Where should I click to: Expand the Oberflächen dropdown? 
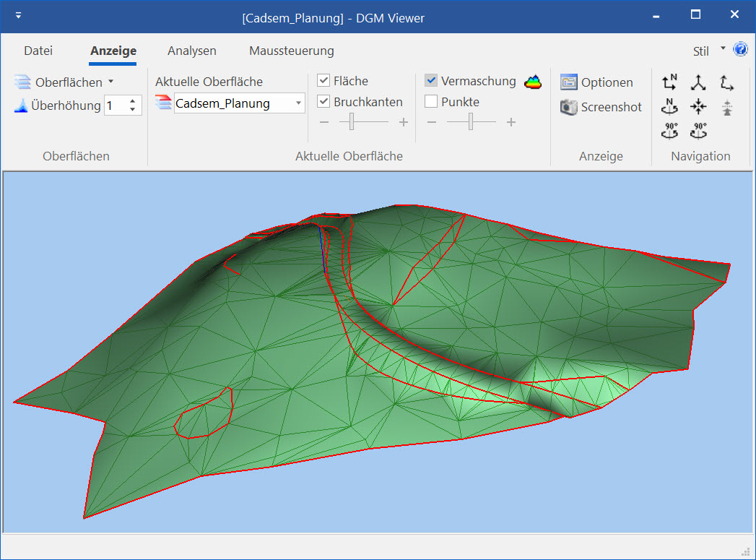[x=110, y=82]
